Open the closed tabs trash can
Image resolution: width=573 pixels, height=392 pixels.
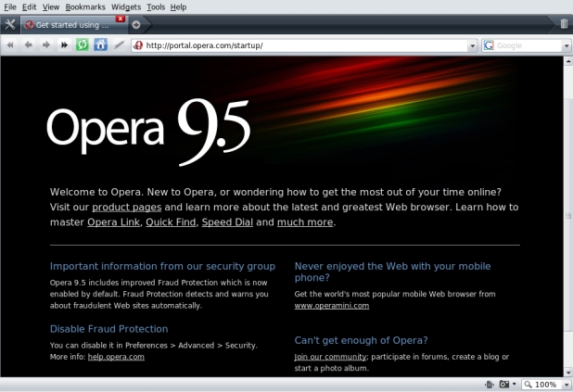[564, 24]
